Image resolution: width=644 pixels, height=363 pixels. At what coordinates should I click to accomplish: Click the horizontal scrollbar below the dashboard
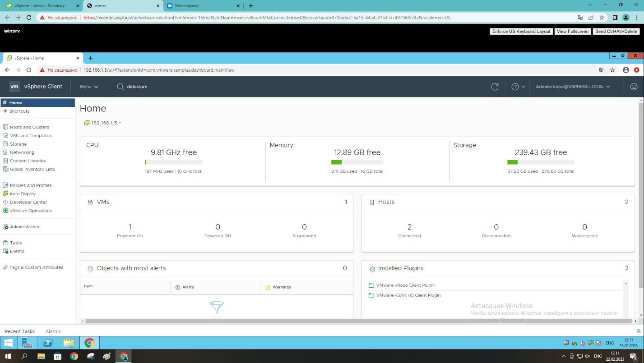coord(358,321)
